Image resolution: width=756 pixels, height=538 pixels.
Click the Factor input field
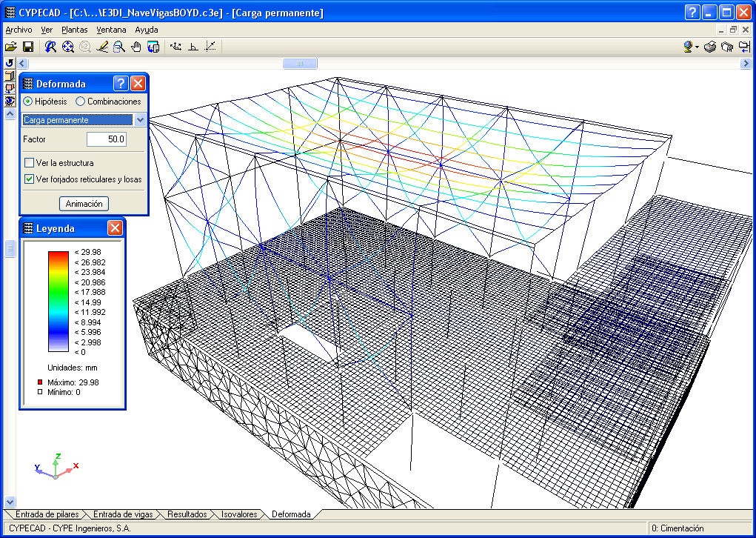click(107, 139)
